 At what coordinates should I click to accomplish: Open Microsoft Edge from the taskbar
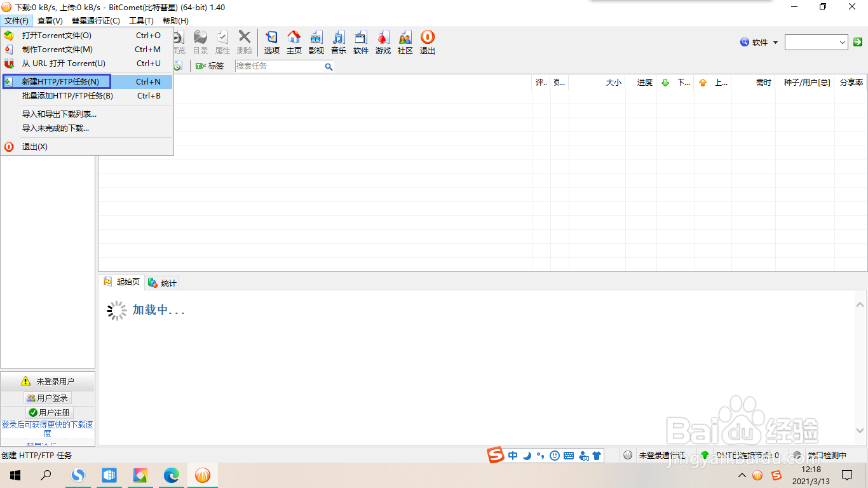172,475
